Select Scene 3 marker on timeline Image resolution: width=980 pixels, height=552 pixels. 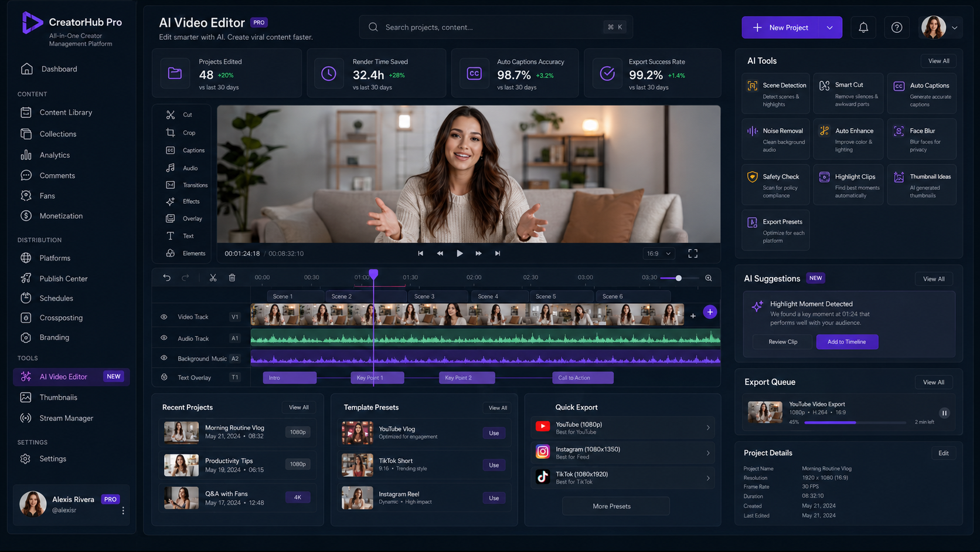pos(438,296)
